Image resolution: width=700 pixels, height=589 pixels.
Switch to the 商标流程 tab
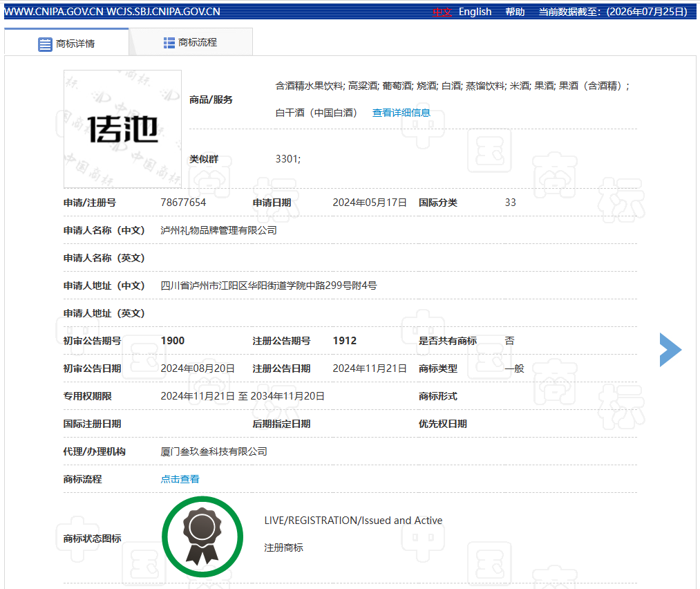[x=191, y=42]
